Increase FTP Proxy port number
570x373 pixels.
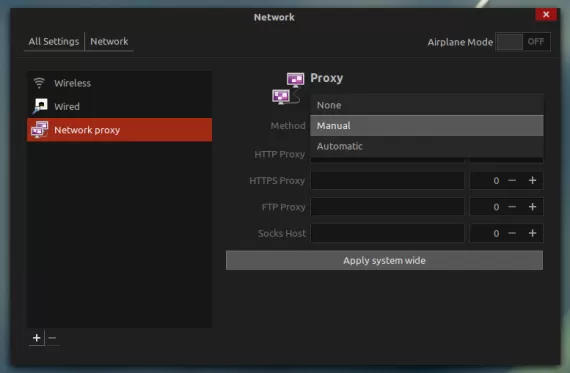point(532,207)
